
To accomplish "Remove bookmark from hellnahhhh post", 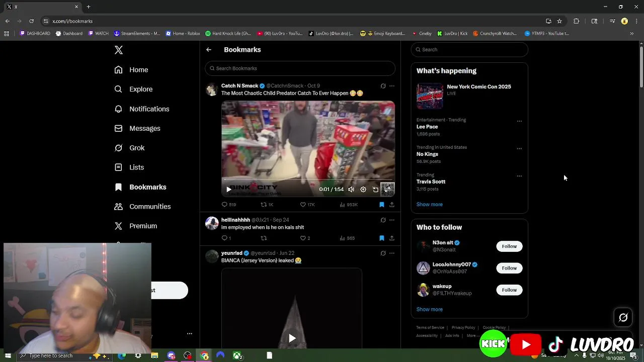I will (x=382, y=238).
